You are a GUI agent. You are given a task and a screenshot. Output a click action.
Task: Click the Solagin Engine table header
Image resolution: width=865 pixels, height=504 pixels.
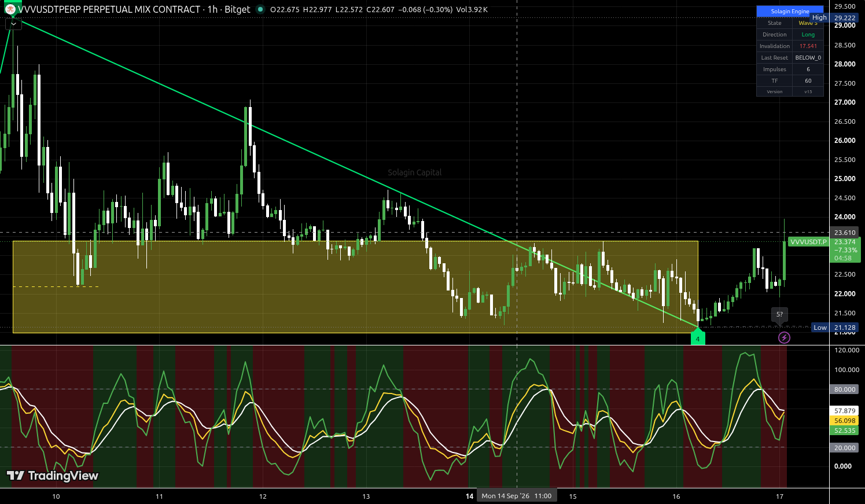click(x=790, y=11)
